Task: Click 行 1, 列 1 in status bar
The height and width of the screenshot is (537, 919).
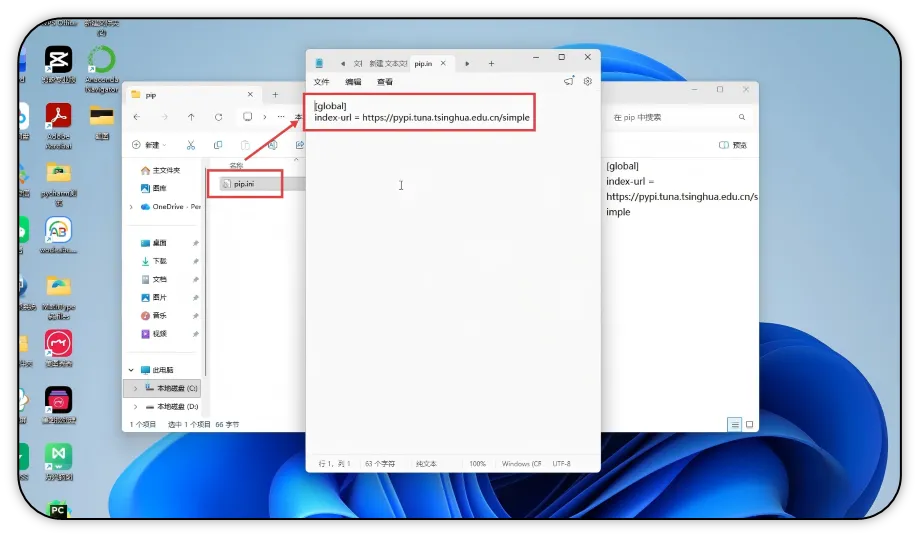Action: point(335,464)
